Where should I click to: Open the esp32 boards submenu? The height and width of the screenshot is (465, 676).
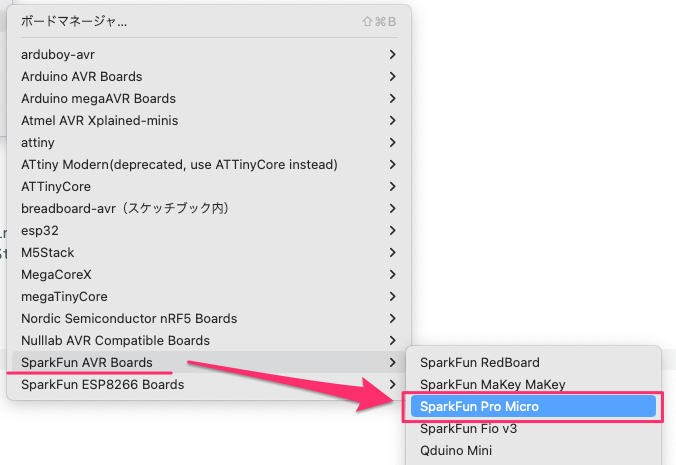tap(41, 231)
